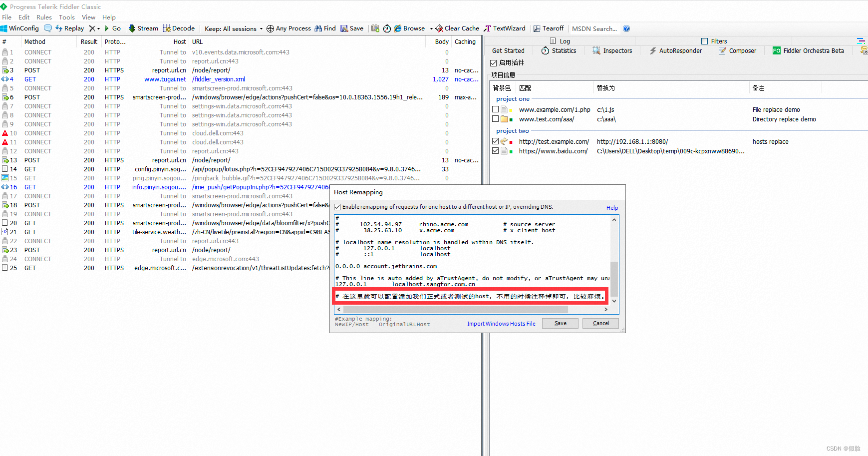868x456 pixels.
Task: Click the 替换为 column header
Action: point(671,88)
